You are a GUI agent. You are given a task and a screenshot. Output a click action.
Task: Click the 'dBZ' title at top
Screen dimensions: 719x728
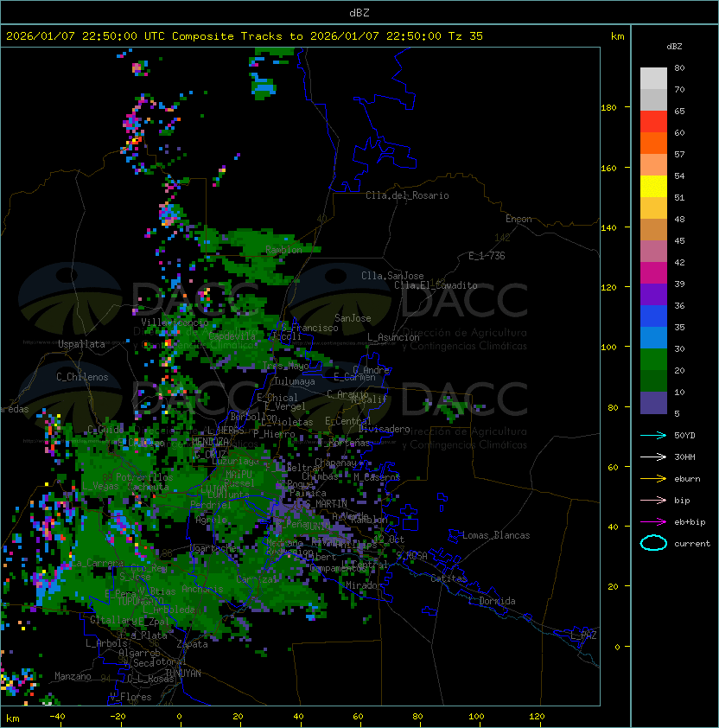click(x=359, y=12)
